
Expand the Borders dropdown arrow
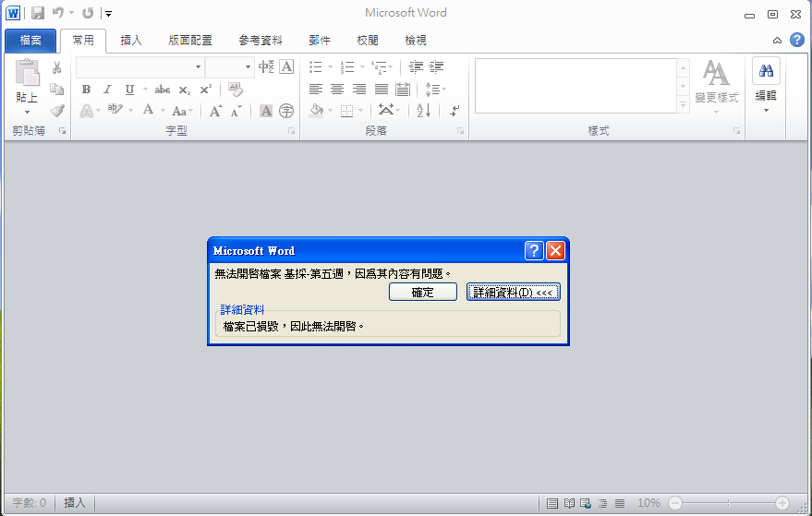coord(361,111)
